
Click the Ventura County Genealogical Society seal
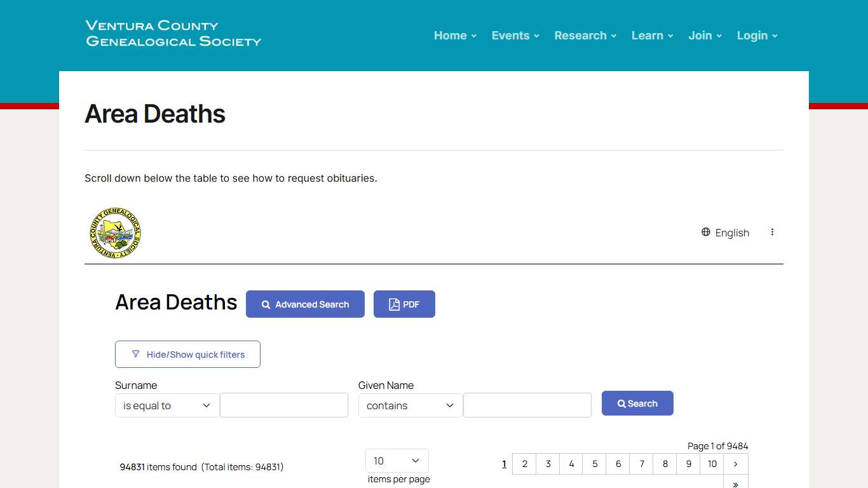(115, 233)
